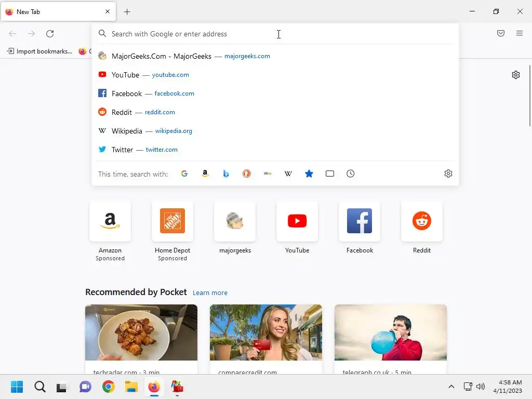Open clock showing 4:58 AM

pos(508,387)
